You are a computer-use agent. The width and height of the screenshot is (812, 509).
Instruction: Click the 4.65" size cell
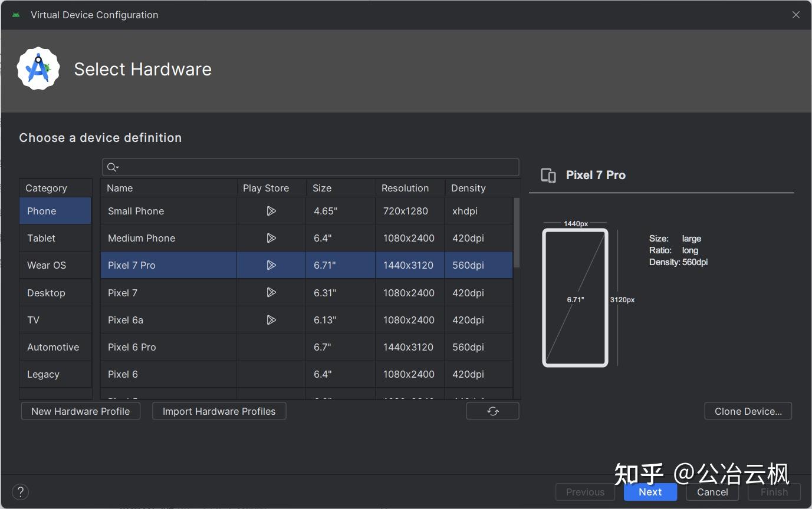coord(341,211)
